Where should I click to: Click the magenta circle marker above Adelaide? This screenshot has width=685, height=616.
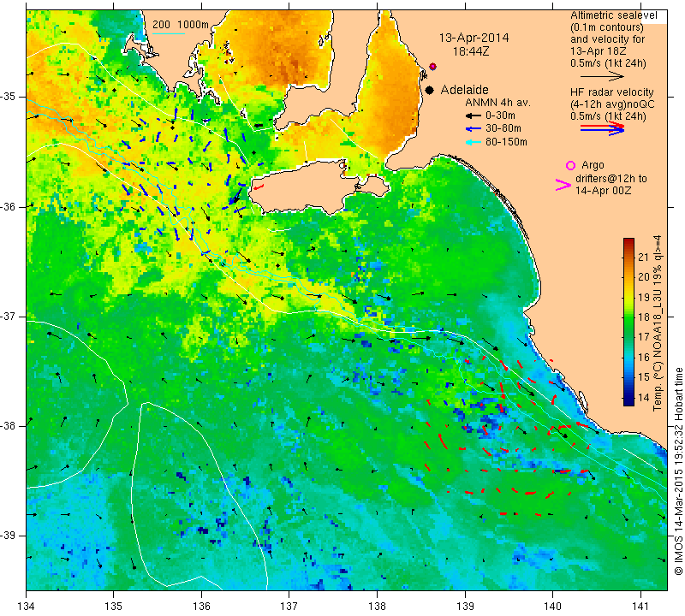point(432,67)
